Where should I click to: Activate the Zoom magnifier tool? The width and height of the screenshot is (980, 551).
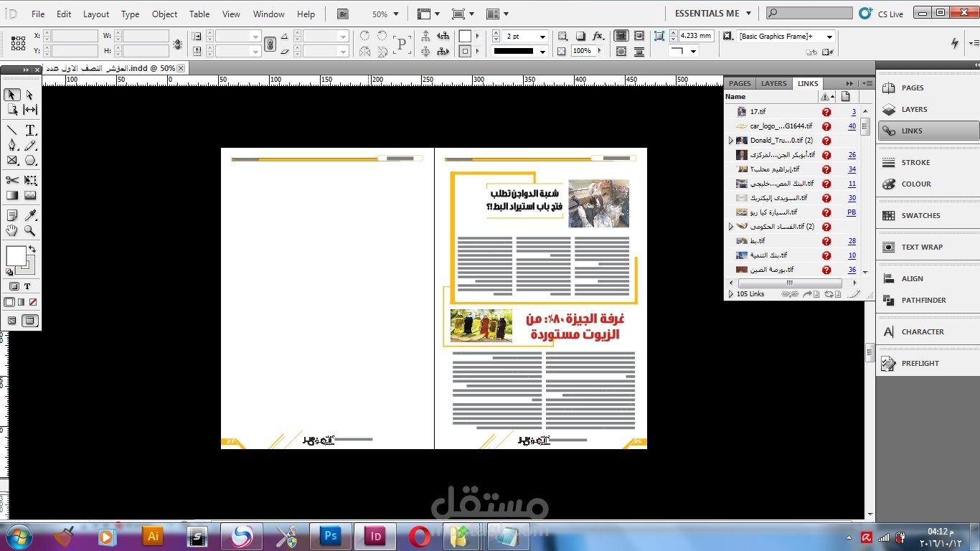tap(30, 230)
